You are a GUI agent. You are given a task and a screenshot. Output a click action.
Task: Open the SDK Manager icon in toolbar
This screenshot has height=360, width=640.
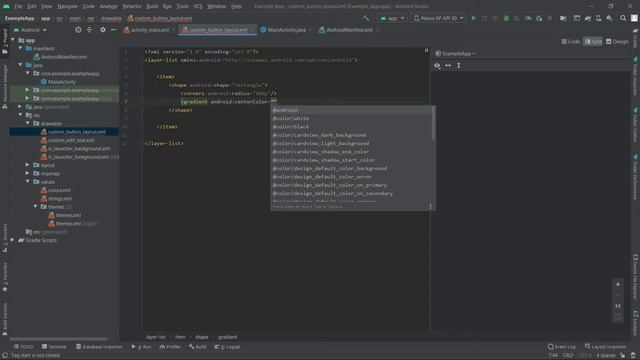[609, 18]
